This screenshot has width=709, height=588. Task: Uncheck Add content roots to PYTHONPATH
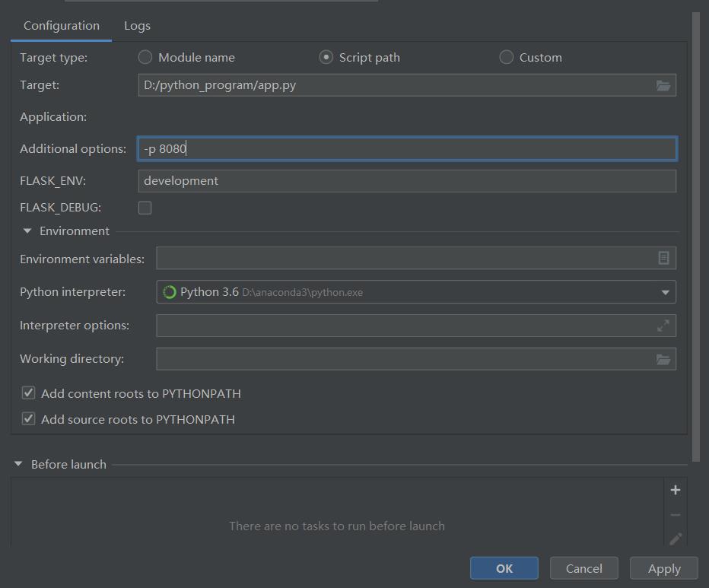[x=29, y=393]
